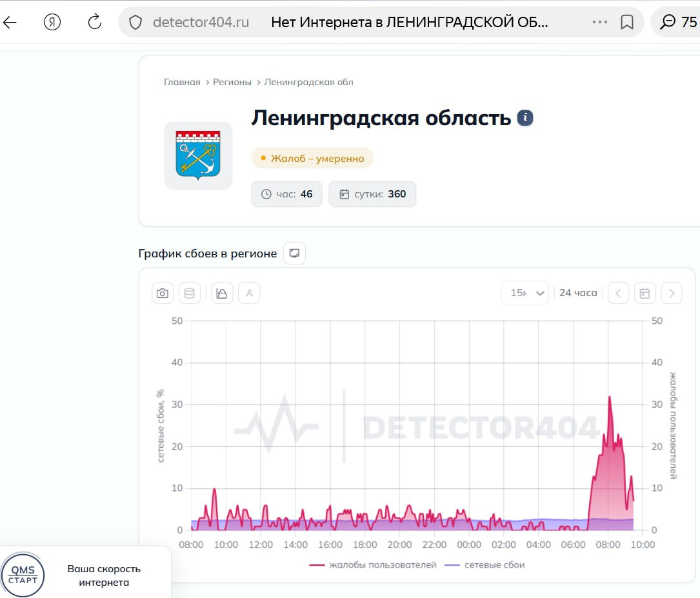Click the monitor icon next to График сбоев
The width and height of the screenshot is (700, 598).
(294, 254)
